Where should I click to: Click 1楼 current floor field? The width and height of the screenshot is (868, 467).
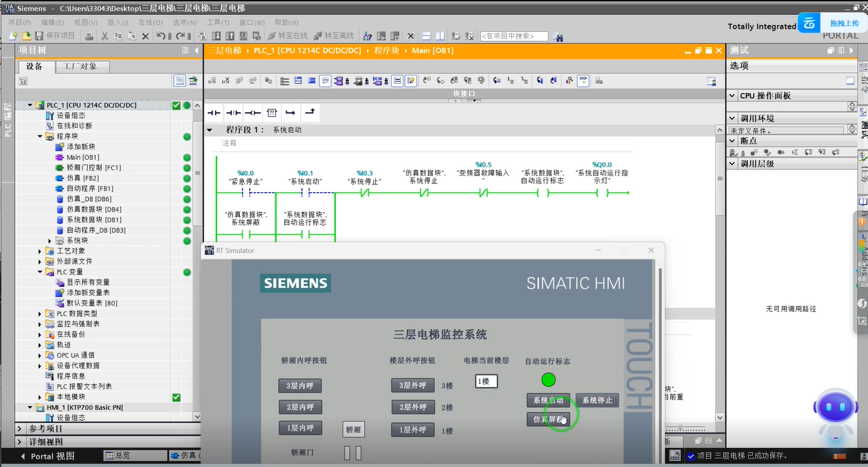487,382
